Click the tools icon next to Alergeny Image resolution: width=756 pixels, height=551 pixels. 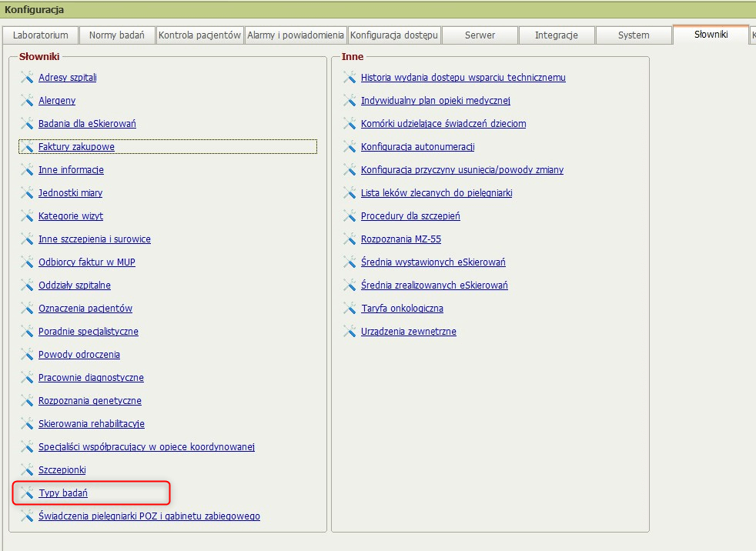point(27,101)
